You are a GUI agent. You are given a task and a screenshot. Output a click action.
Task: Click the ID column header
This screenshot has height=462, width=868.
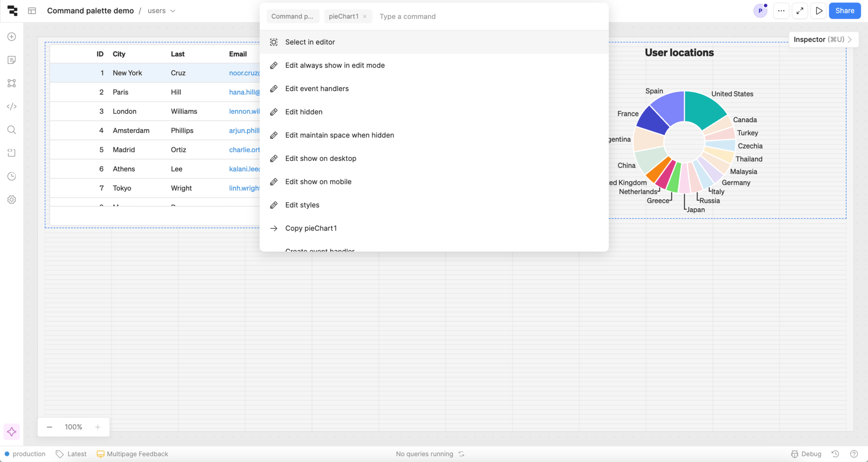(x=100, y=54)
